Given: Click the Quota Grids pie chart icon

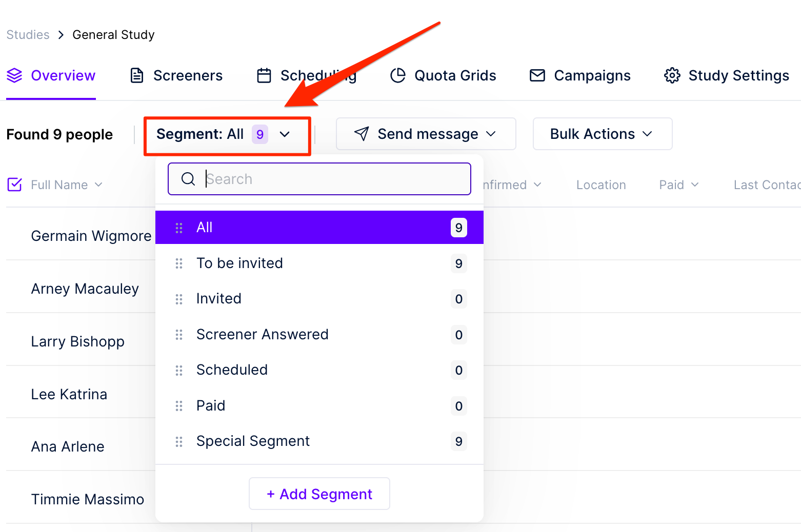Looking at the screenshot, I should (398, 75).
